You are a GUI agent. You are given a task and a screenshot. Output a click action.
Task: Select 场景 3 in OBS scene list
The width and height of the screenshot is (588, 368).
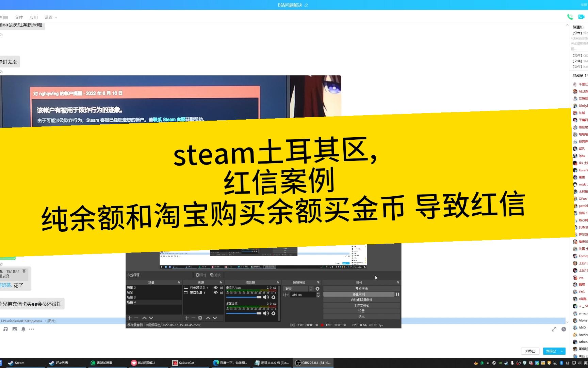154,297
